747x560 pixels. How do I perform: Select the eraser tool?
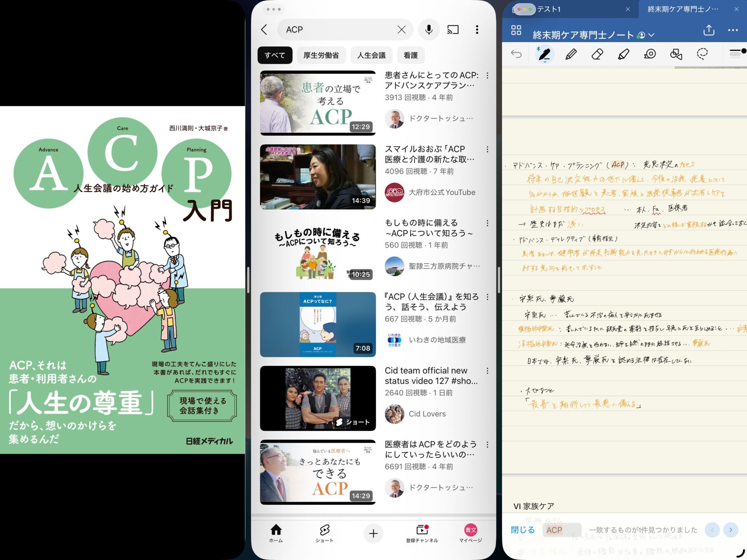(x=597, y=54)
